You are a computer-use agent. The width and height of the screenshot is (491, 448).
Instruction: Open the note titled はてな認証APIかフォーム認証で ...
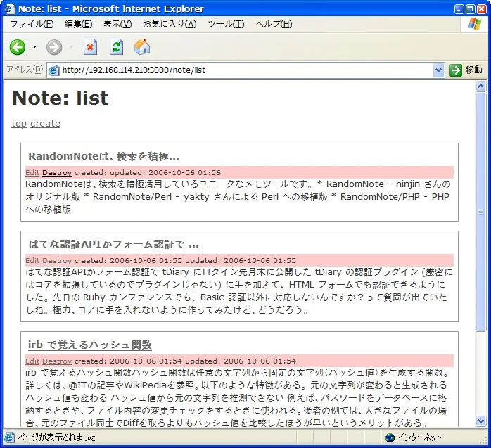click(x=113, y=244)
